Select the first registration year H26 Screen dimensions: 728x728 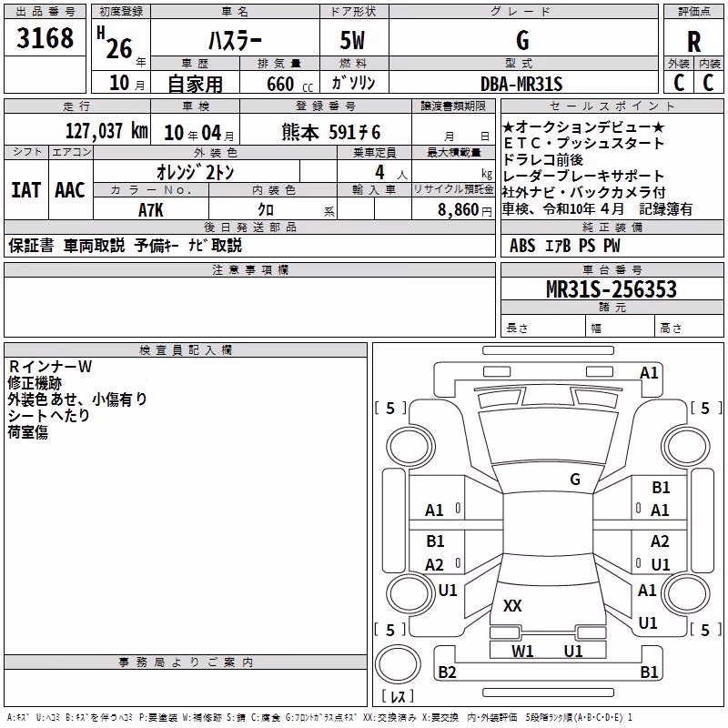coord(115,43)
